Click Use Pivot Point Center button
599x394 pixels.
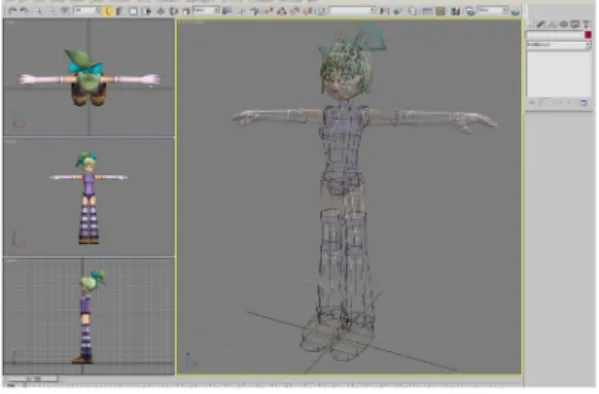(227, 11)
